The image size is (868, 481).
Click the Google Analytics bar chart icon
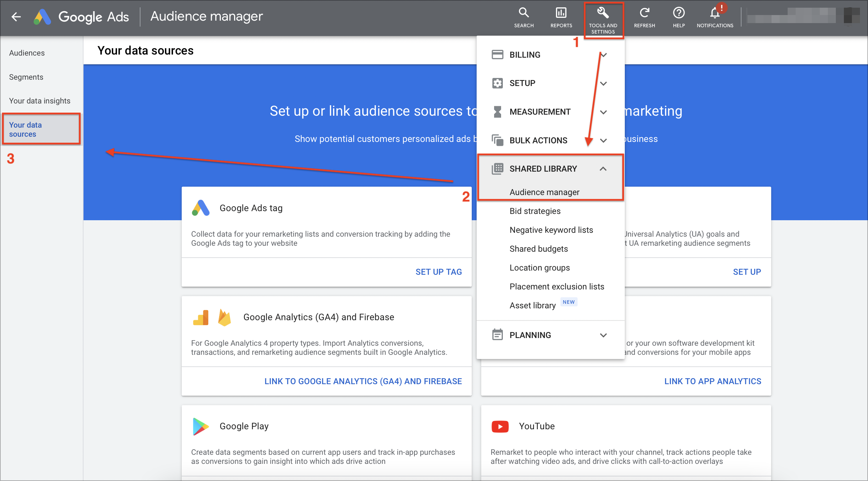pyautogui.click(x=201, y=317)
